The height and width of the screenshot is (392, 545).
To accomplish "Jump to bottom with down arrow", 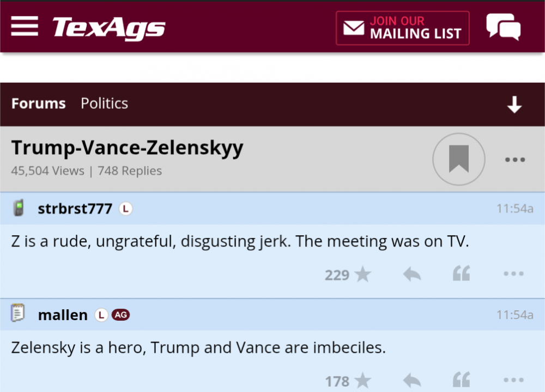I will (514, 105).
